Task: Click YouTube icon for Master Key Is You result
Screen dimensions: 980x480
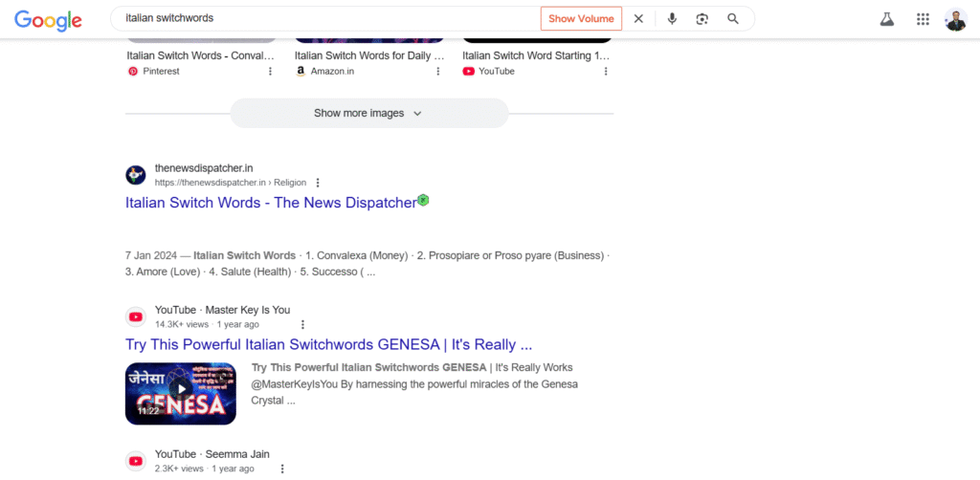Action: [136, 317]
